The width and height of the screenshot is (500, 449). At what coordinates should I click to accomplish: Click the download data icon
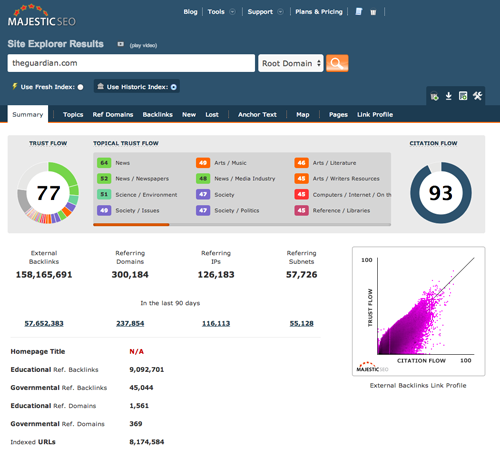[x=449, y=96]
